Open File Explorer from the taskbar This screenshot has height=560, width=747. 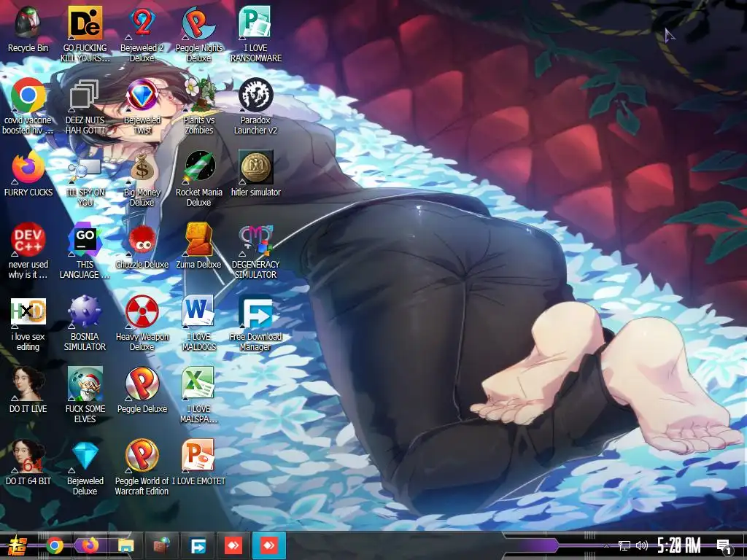tap(125, 545)
